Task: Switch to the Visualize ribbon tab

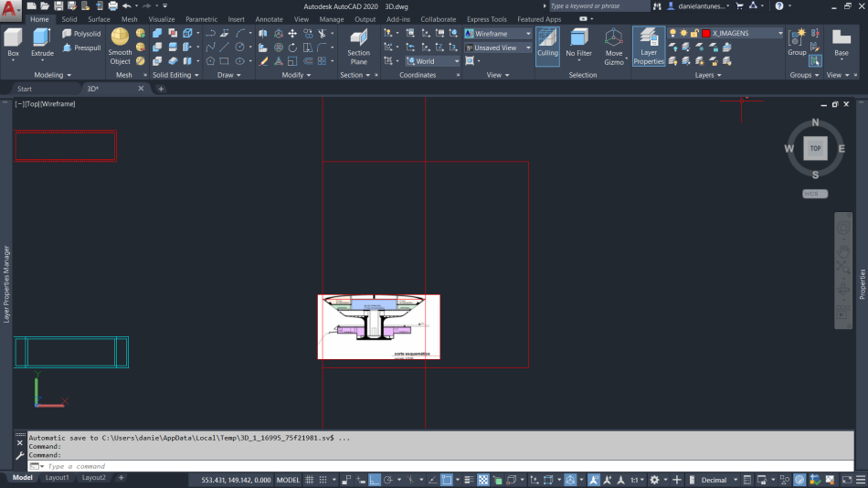Action: click(x=161, y=19)
